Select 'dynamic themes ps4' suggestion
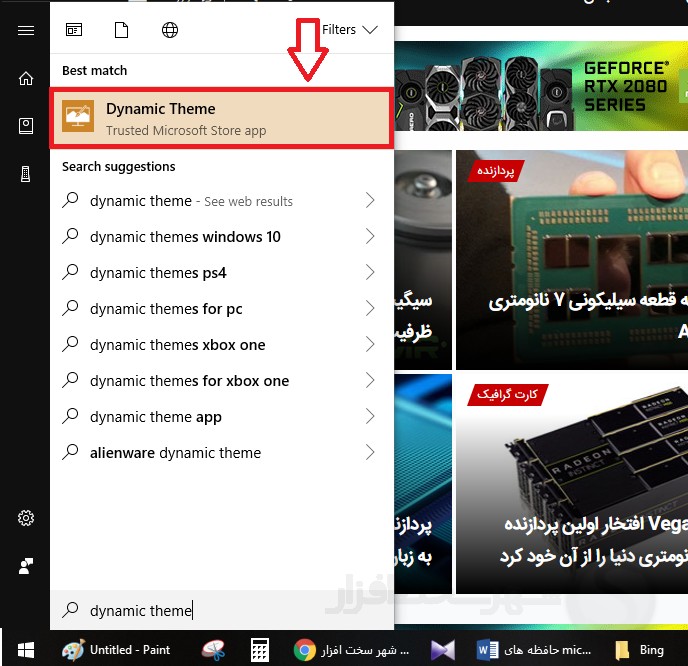688x666 pixels. pyautogui.click(x=158, y=273)
